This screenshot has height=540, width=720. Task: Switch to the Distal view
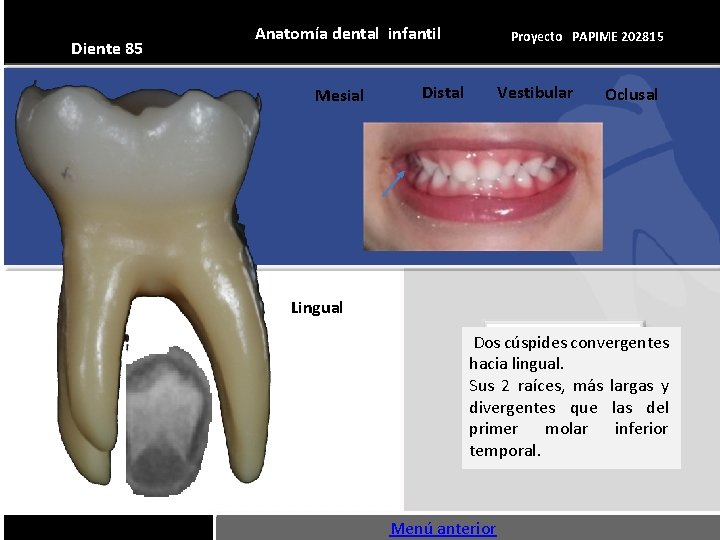(x=443, y=93)
